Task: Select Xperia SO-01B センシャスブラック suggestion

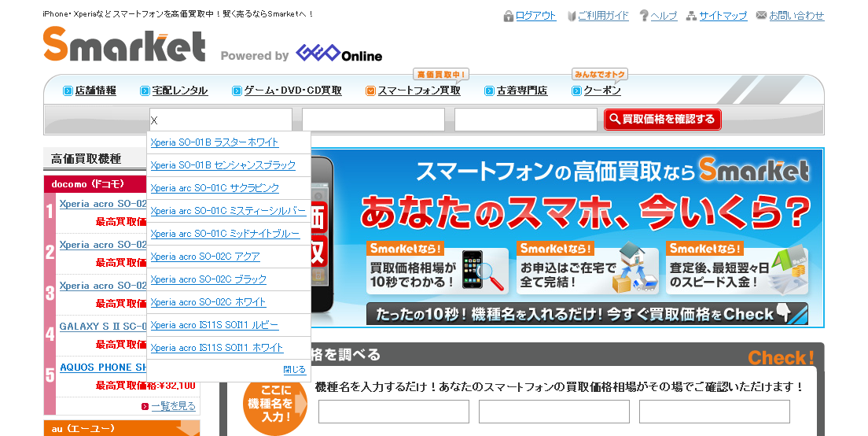Action: click(223, 165)
